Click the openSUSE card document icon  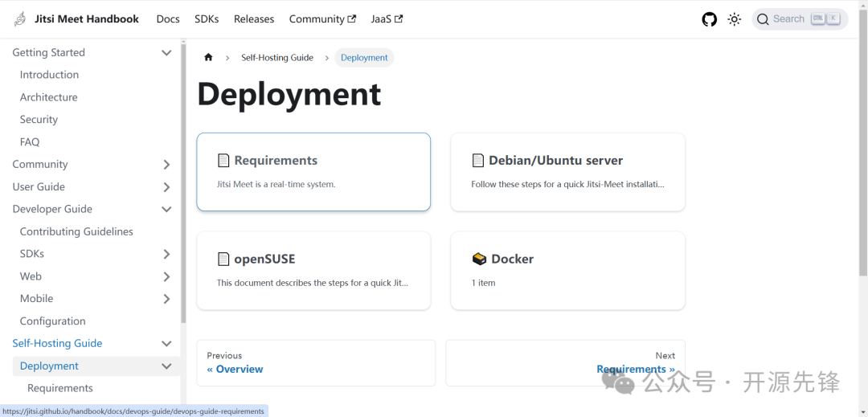point(223,259)
